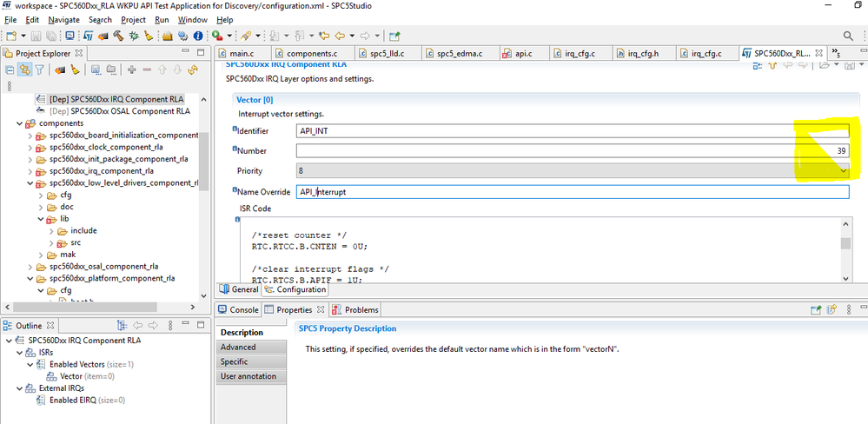Select Enabled EIRQ in Outline
The height and width of the screenshot is (424, 868).
(81, 400)
